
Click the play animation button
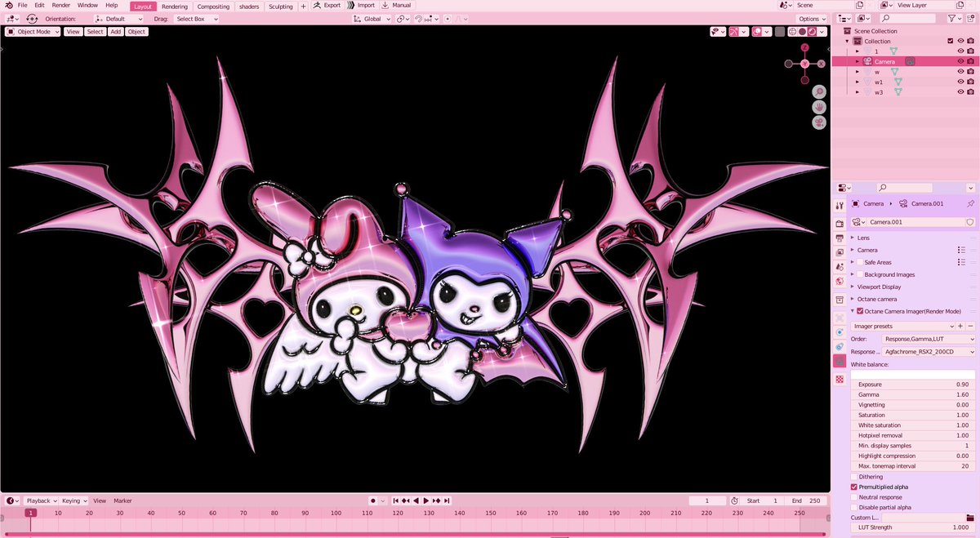coord(425,500)
